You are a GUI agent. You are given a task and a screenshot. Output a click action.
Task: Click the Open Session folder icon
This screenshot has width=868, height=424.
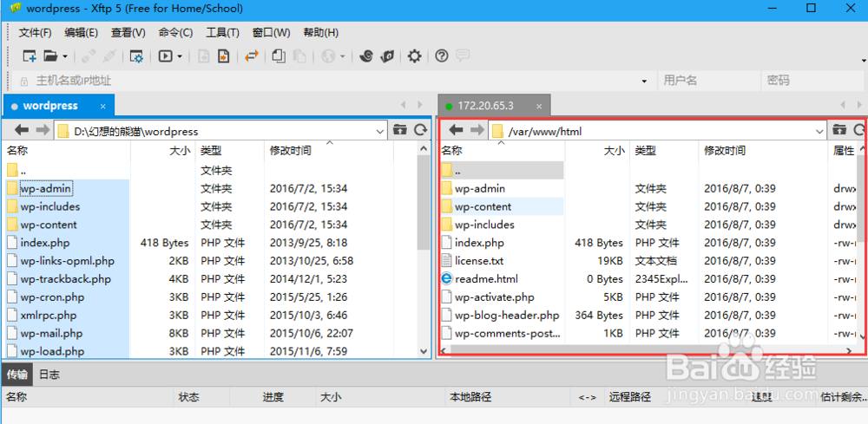(x=51, y=55)
